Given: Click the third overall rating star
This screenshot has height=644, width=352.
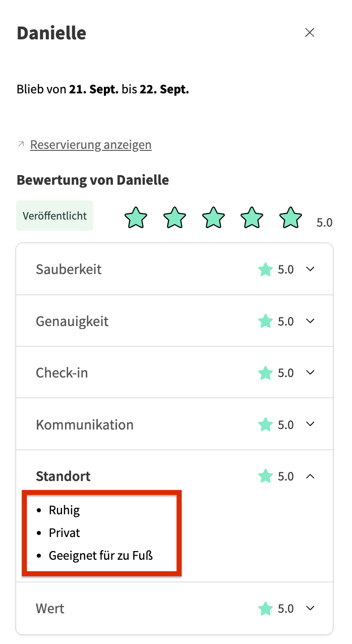Looking at the screenshot, I should [x=213, y=218].
